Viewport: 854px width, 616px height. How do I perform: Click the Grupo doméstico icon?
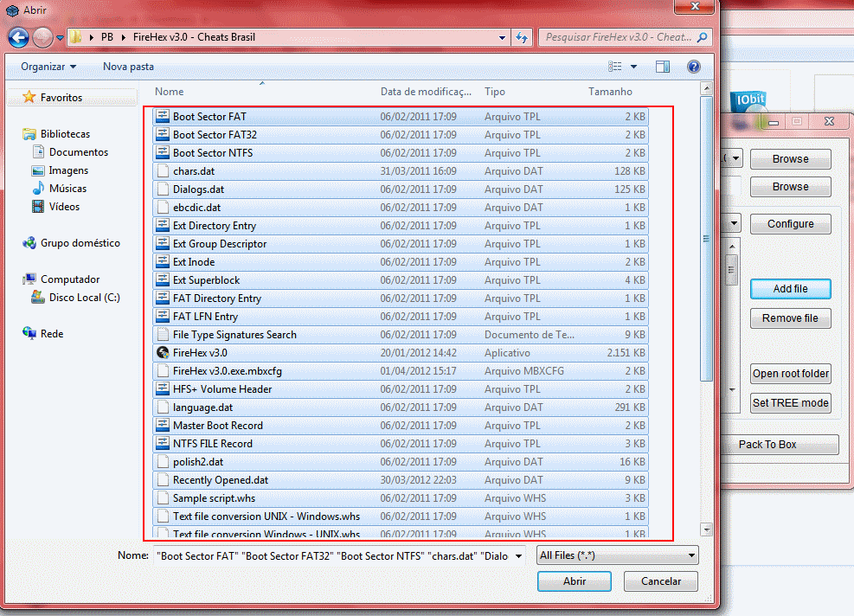tap(29, 244)
